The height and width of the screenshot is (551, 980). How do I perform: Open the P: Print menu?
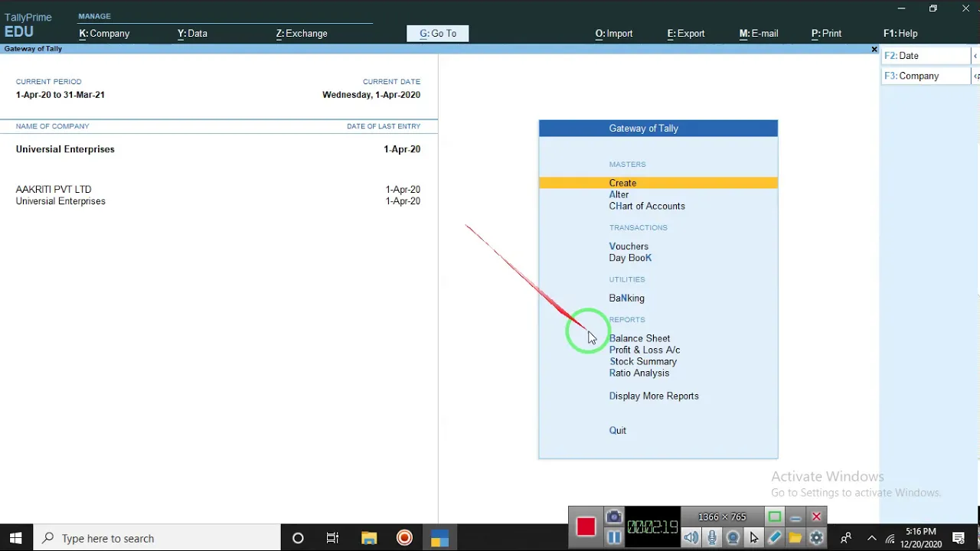[x=826, y=33]
